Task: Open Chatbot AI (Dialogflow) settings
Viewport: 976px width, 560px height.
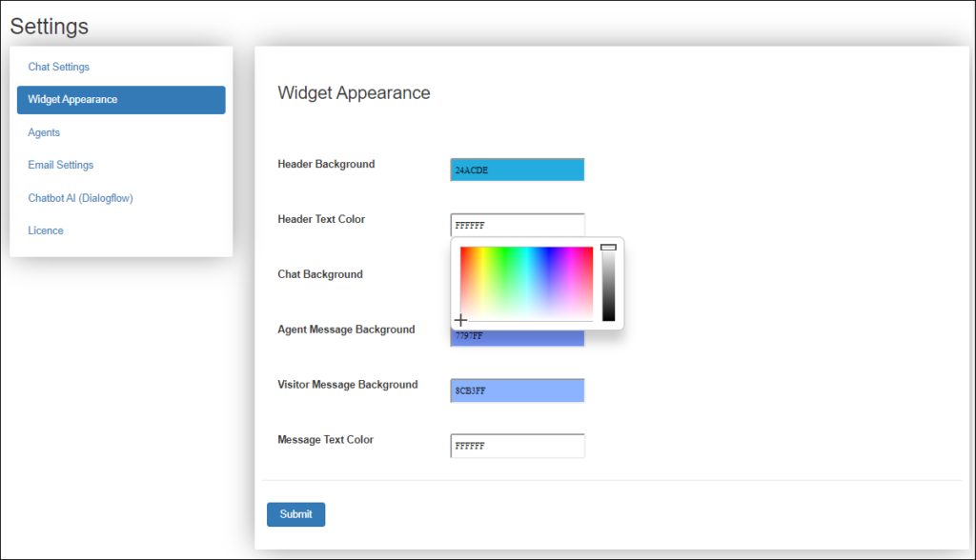Action: tap(80, 198)
